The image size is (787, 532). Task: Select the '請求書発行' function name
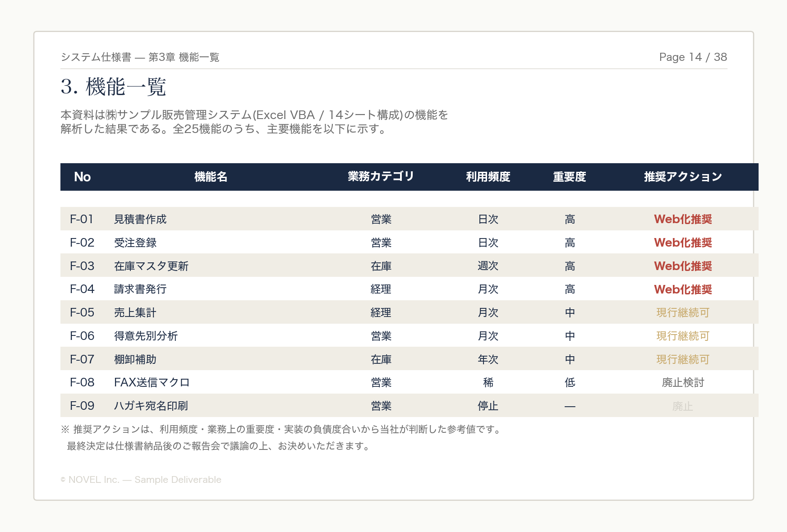140,289
